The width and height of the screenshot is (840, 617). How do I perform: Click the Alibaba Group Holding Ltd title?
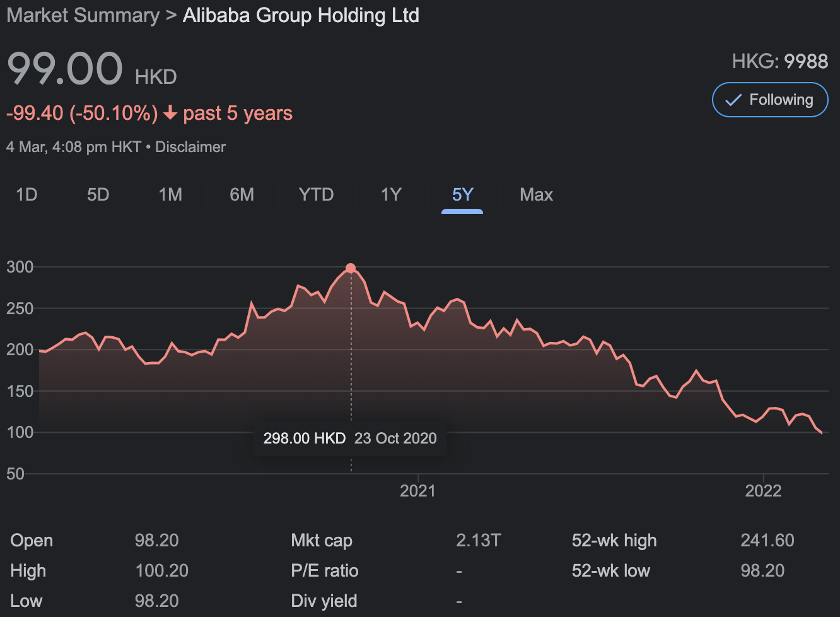point(301,16)
